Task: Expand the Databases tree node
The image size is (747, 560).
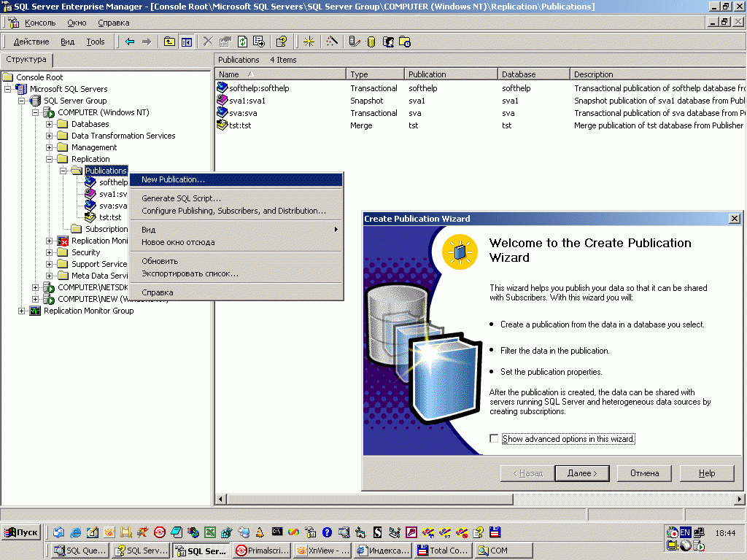Action: pos(49,124)
